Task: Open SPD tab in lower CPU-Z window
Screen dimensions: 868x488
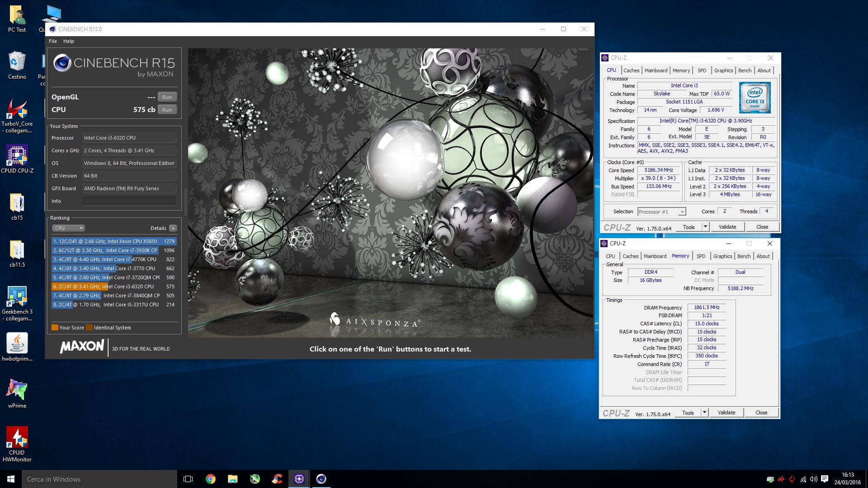Action: point(701,256)
